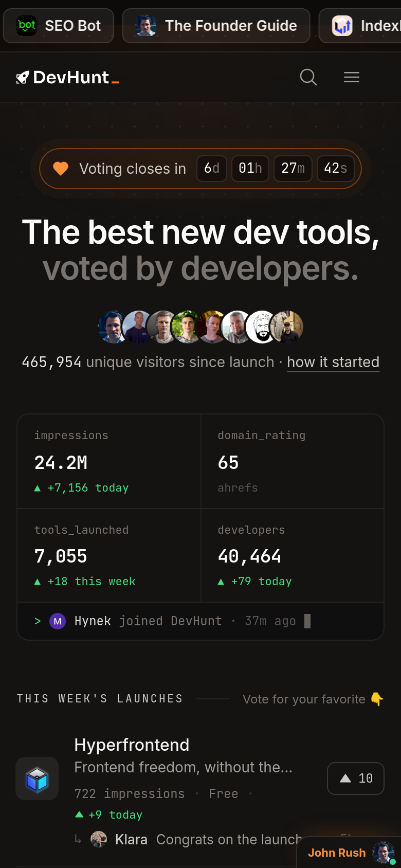
Task: Click the 'Voting closes in' banner
Action: click(x=200, y=169)
